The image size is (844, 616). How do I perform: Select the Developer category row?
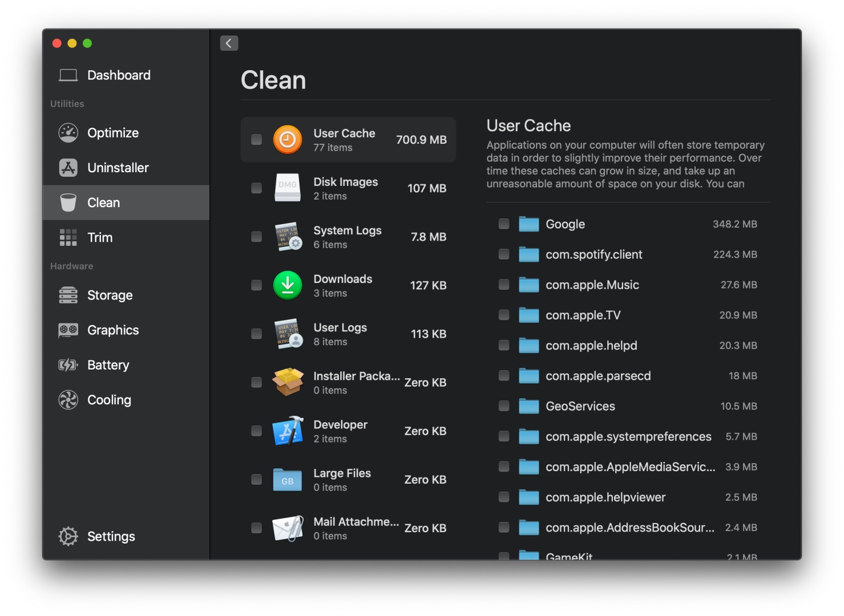tap(348, 431)
